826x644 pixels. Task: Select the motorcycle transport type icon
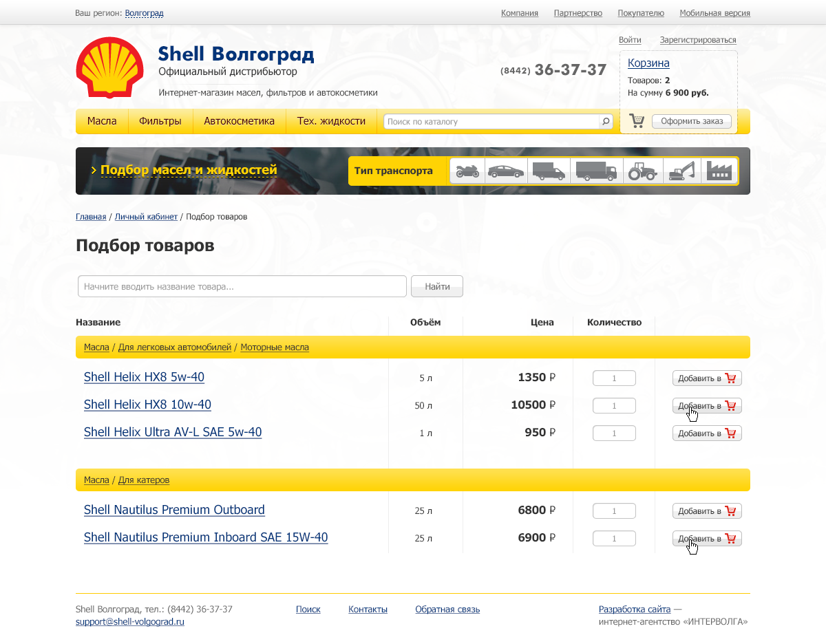point(468,171)
